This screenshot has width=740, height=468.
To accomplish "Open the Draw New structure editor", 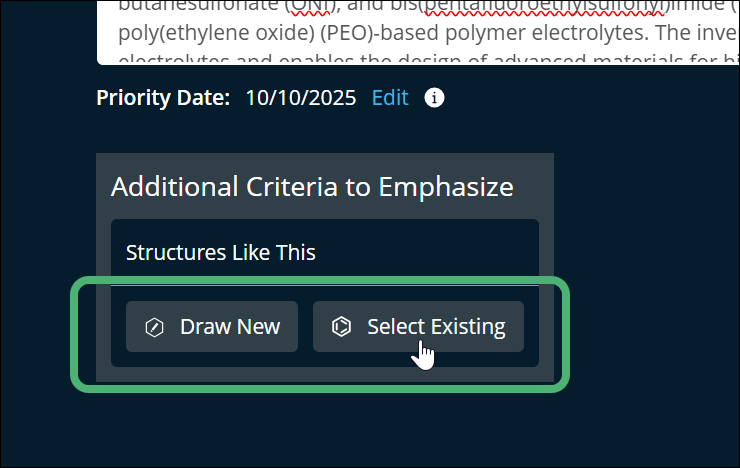I will (212, 326).
